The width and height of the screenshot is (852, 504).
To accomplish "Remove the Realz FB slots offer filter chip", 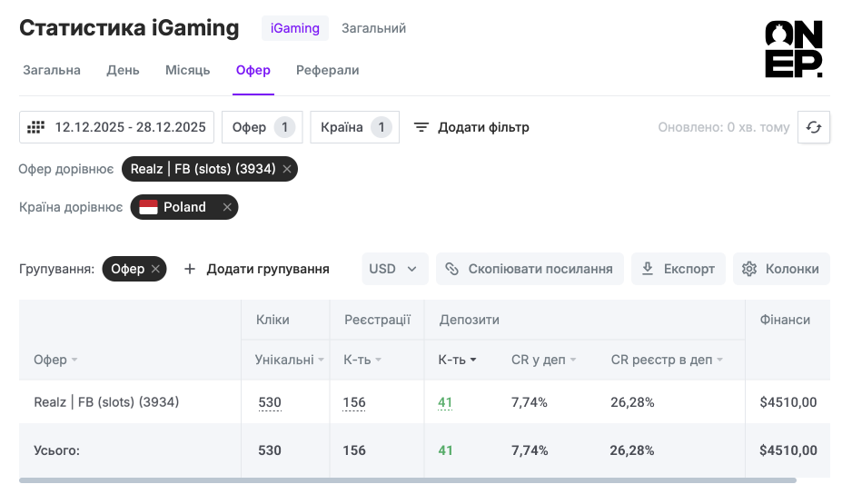I will point(287,169).
